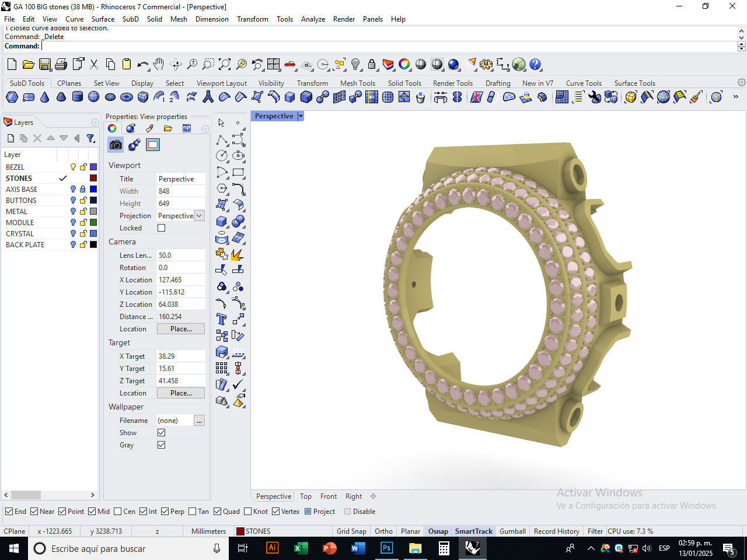Screen dimensions: 747x560
Task: Click the New file icon in toolbar
Action: (x=12, y=64)
